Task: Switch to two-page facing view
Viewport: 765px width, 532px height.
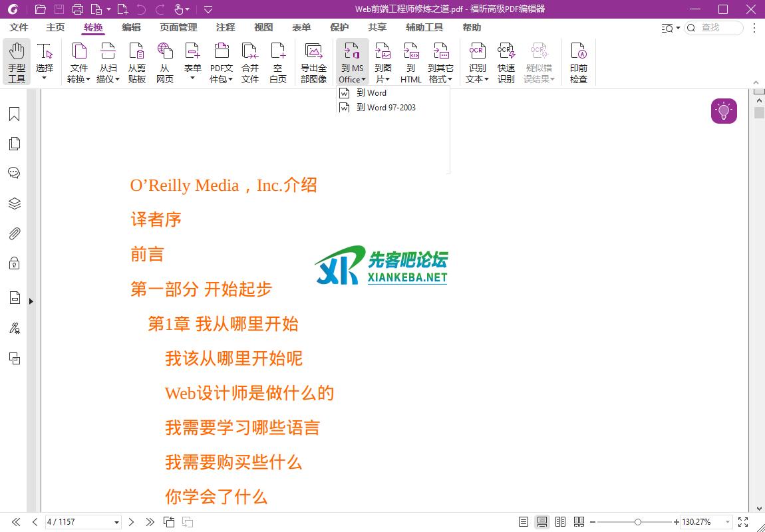Action: (561, 522)
